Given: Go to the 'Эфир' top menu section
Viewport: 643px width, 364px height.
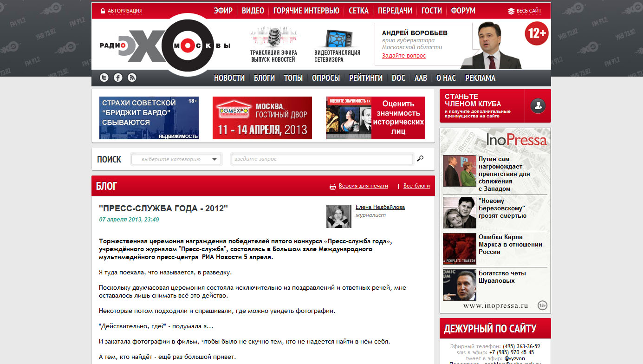Looking at the screenshot, I should pyautogui.click(x=223, y=11).
